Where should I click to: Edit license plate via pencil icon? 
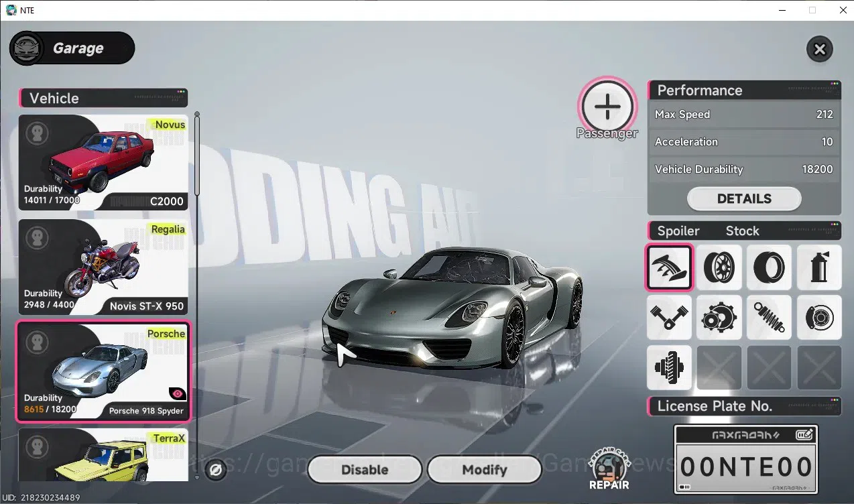click(x=804, y=435)
